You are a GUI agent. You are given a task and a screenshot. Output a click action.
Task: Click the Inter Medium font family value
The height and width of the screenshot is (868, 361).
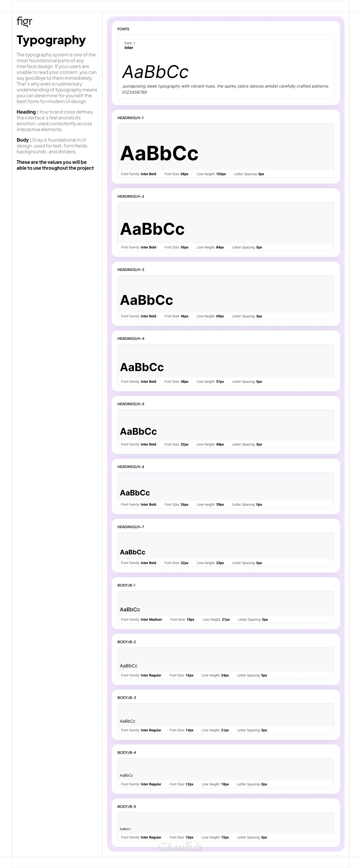(151, 620)
